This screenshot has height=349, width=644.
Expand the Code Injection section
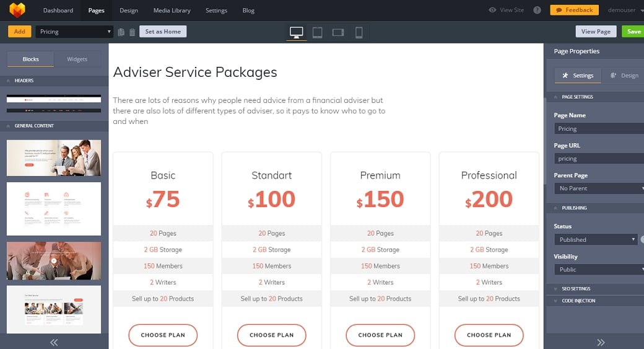(578, 301)
